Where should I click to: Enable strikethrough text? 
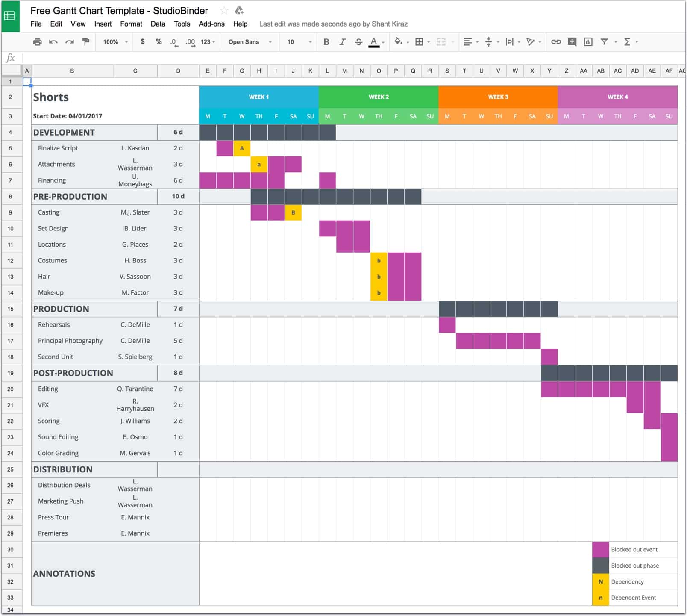coord(357,42)
